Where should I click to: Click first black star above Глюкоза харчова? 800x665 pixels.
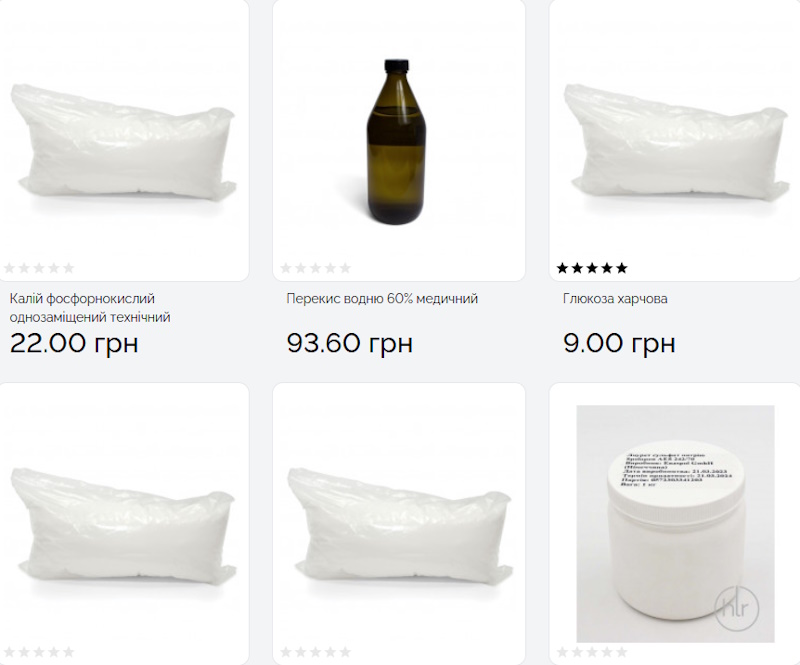point(563,268)
